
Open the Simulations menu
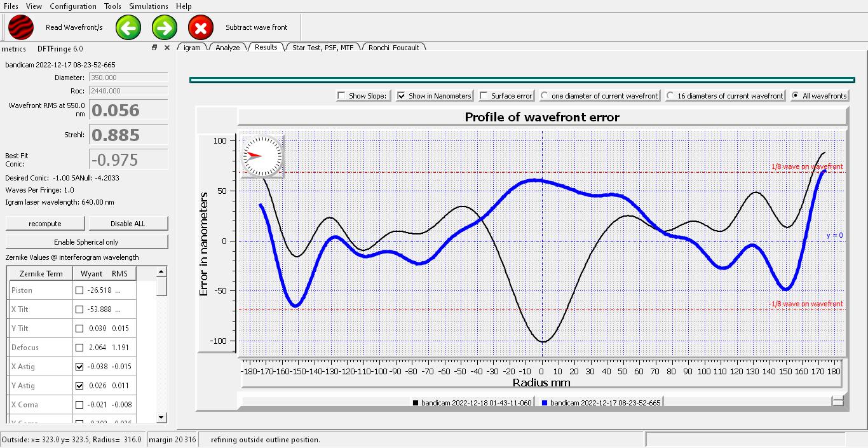(149, 6)
